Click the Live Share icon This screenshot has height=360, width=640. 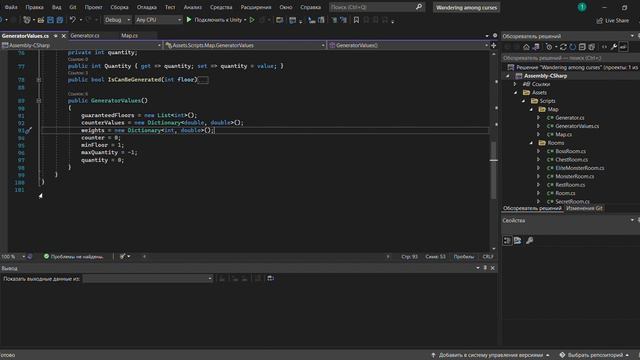(x=600, y=20)
